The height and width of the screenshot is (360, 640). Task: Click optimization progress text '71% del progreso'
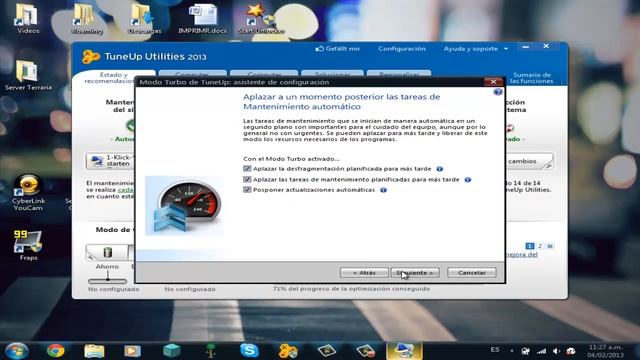351,289
